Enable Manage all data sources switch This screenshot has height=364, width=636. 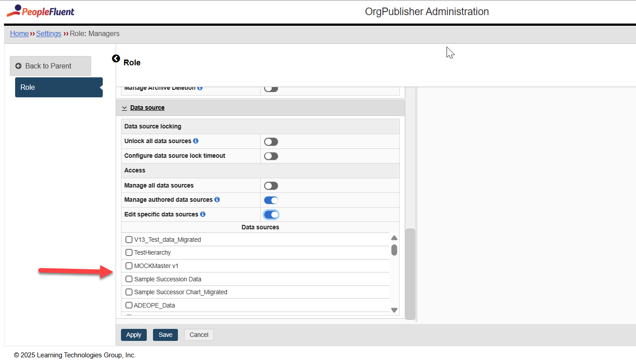[271, 186]
